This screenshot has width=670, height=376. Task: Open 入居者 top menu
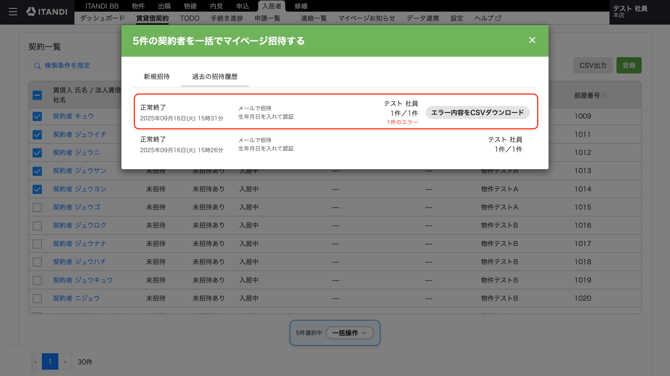(x=271, y=6)
